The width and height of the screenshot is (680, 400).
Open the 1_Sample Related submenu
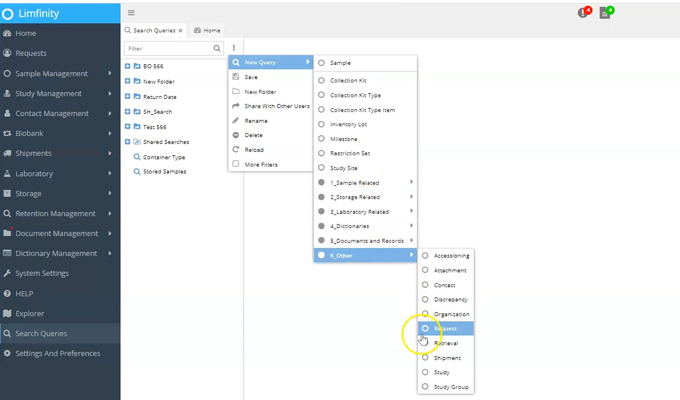[x=365, y=183]
